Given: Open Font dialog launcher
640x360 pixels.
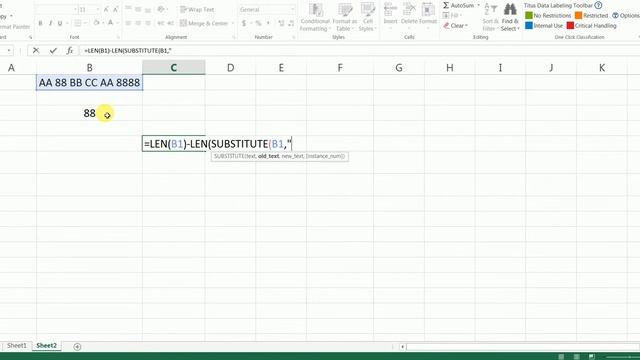Looking at the screenshot, I should pyautogui.click(x=118, y=37).
